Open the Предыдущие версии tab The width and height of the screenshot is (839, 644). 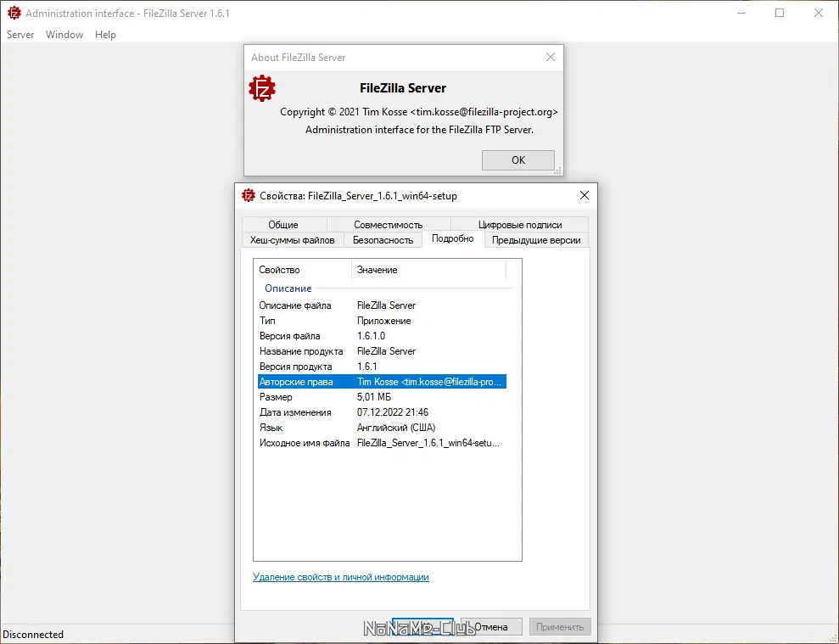coord(536,240)
